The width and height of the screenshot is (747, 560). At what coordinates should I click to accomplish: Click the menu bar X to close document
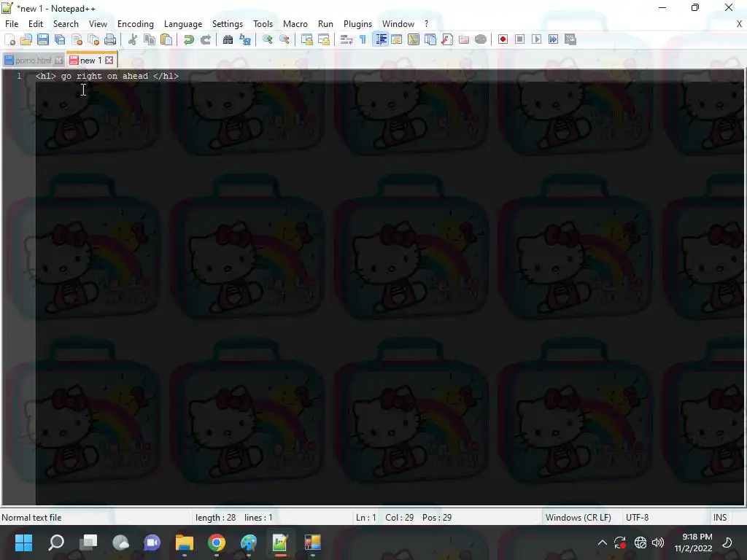(740, 24)
